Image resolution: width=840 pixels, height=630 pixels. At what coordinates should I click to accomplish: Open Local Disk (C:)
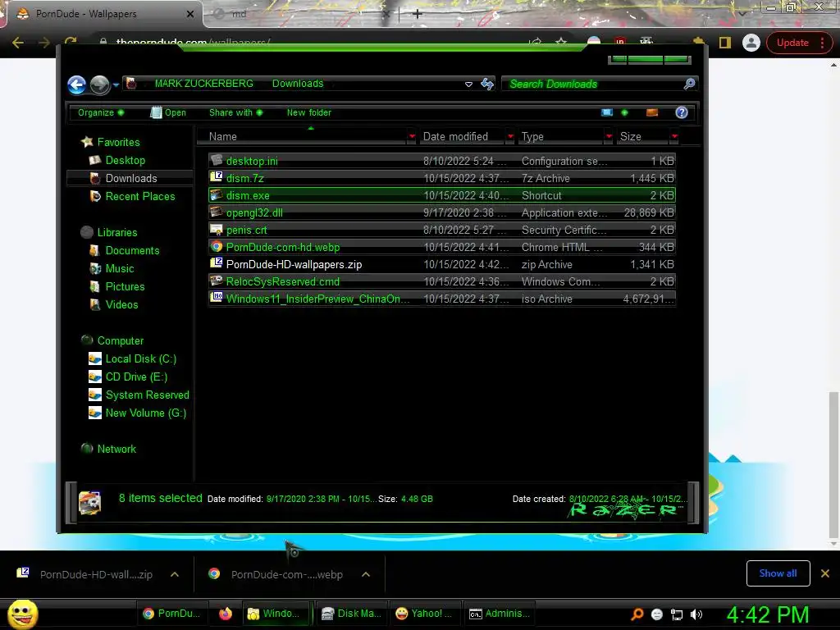point(132,359)
